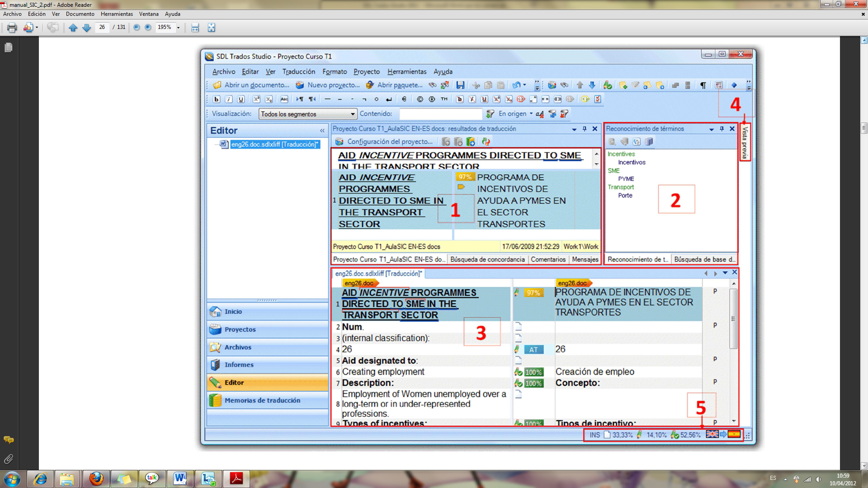Toggle superscript formatting in Trados toolbar

pyautogui.click(x=256, y=99)
